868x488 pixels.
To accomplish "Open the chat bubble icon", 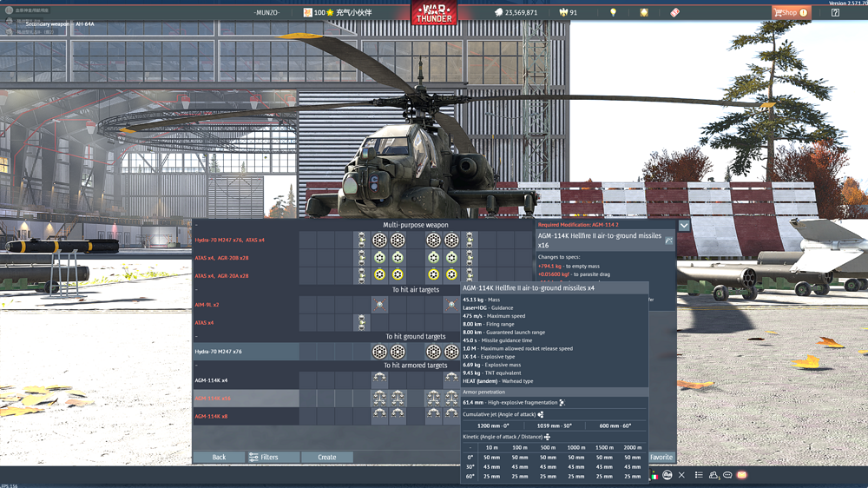I will pos(727,475).
